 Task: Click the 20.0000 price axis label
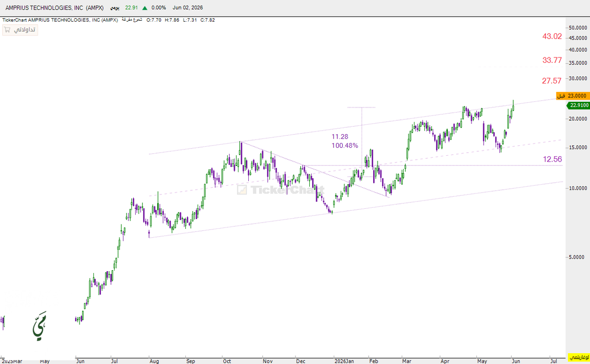[x=578, y=119]
